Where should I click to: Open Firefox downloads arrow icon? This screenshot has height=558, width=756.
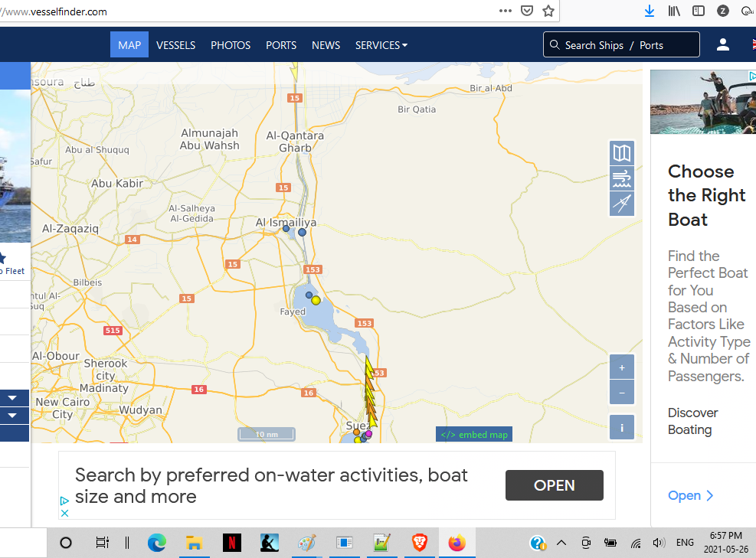click(650, 11)
